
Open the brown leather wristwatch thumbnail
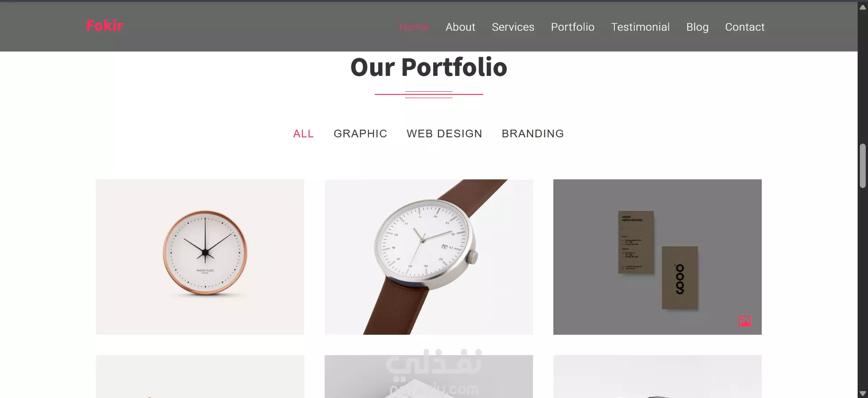click(x=429, y=257)
